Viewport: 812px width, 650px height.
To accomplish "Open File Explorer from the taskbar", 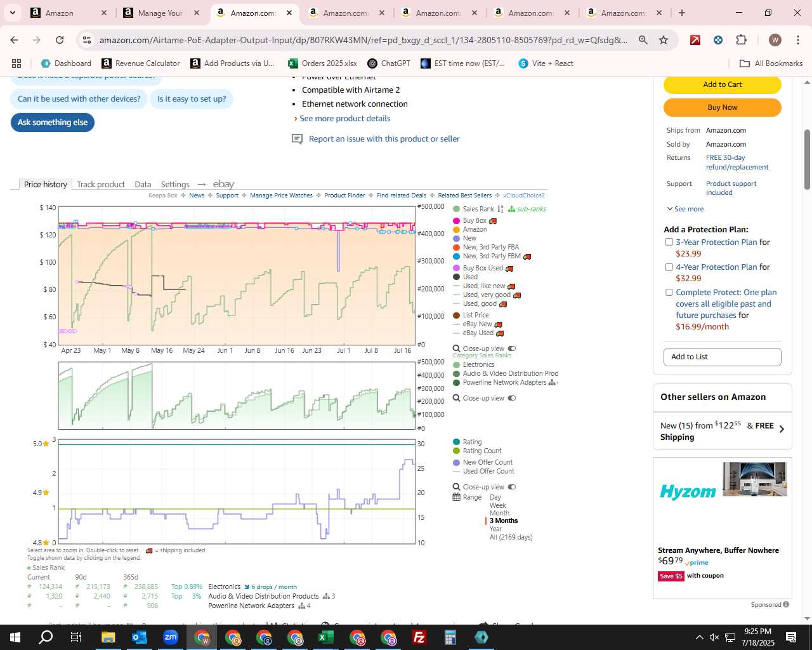I will click(108, 637).
